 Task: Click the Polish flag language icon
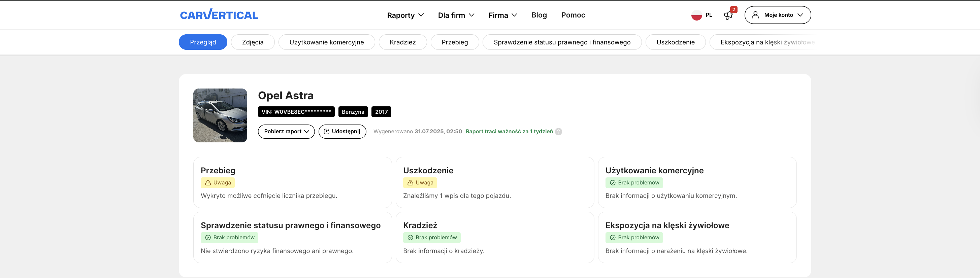point(696,15)
